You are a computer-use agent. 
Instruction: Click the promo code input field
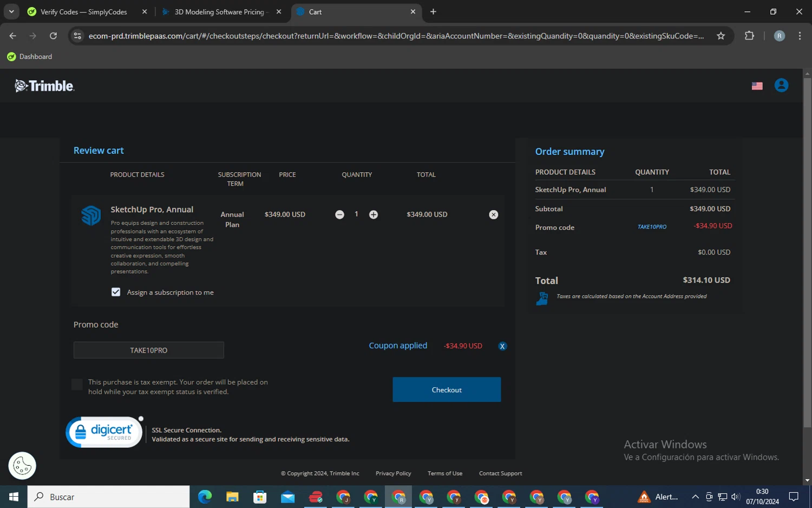[x=148, y=350]
